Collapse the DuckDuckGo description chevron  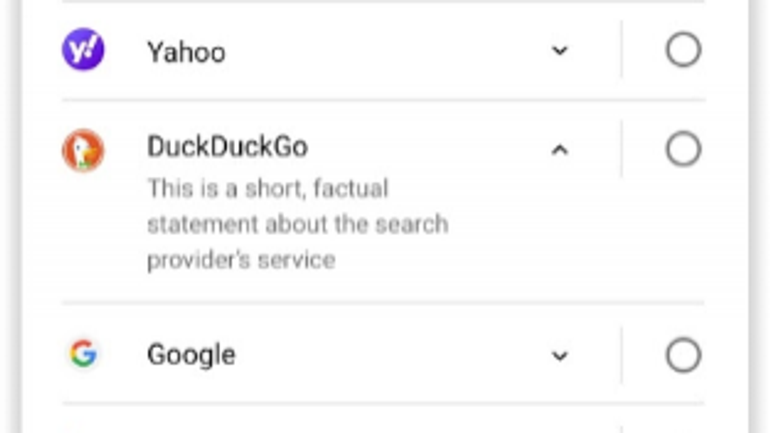pos(560,150)
